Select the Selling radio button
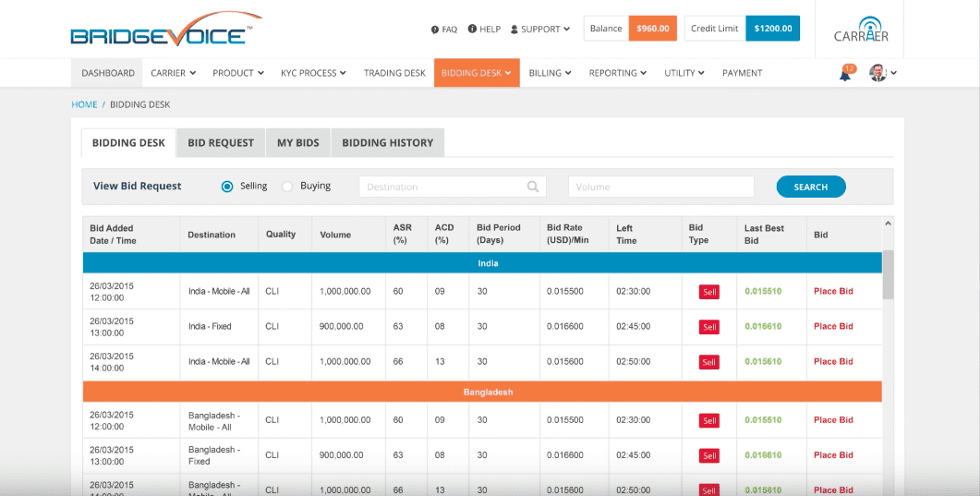 [x=227, y=187]
